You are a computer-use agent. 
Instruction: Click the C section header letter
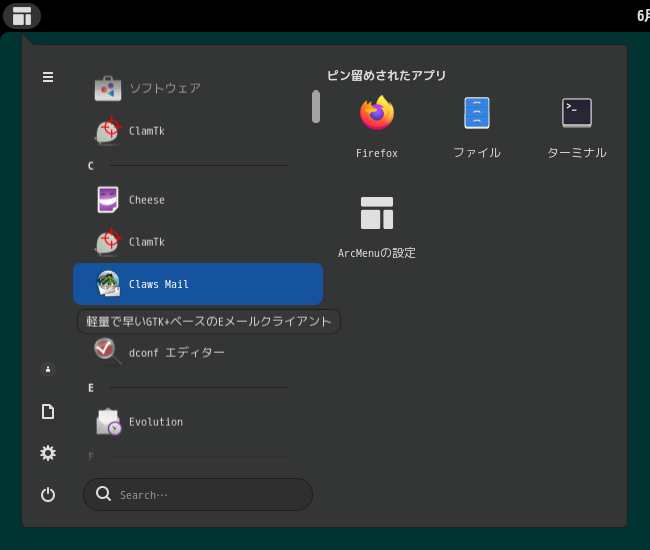click(x=91, y=166)
